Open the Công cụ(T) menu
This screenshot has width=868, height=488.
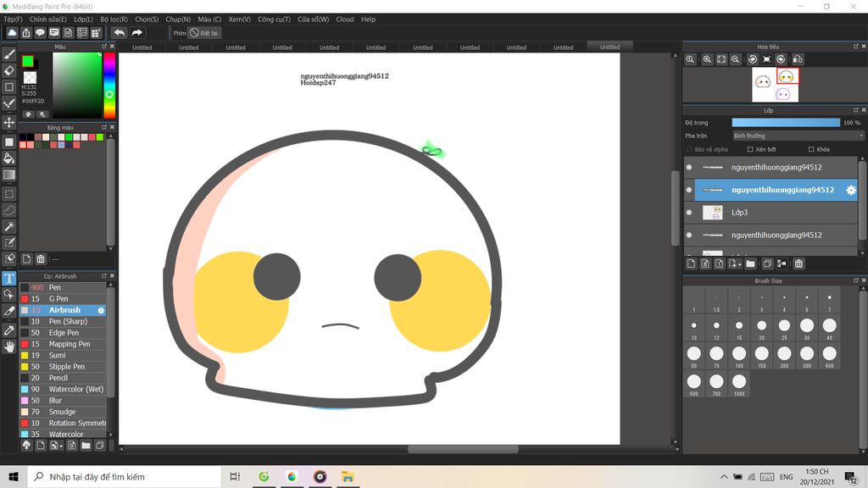point(274,19)
